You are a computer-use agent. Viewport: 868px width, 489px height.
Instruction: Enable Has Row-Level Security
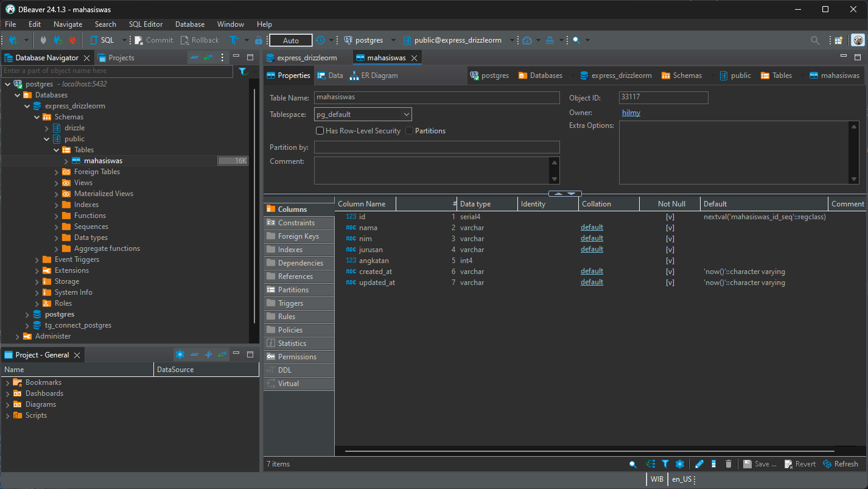point(320,130)
